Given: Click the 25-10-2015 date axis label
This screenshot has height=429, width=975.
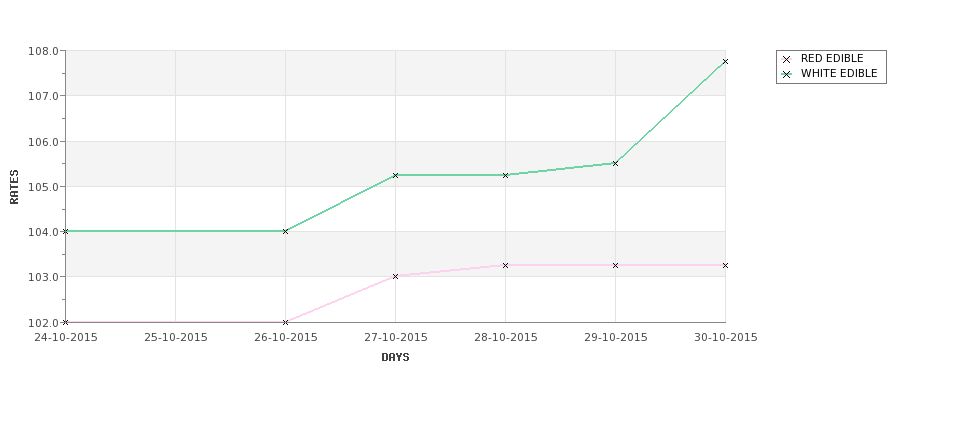Looking at the screenshot, I should click(176, 338).
